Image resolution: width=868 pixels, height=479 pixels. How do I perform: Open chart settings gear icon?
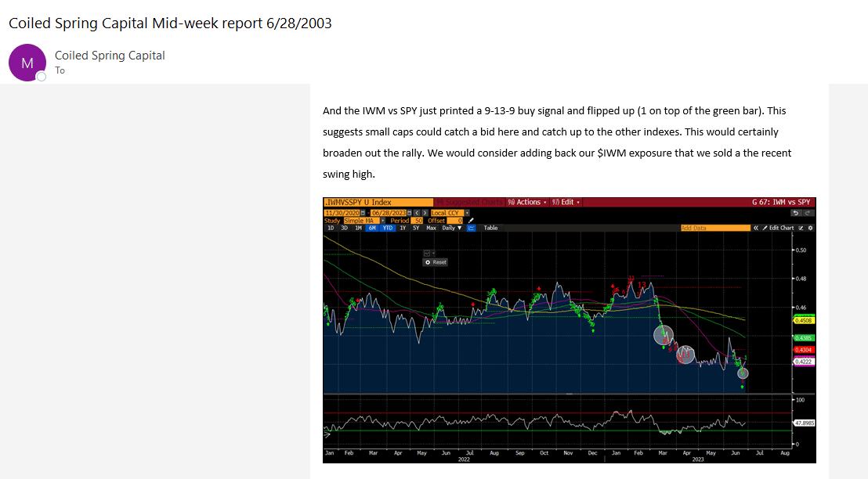pyautogui.click(x=811, y=228)
